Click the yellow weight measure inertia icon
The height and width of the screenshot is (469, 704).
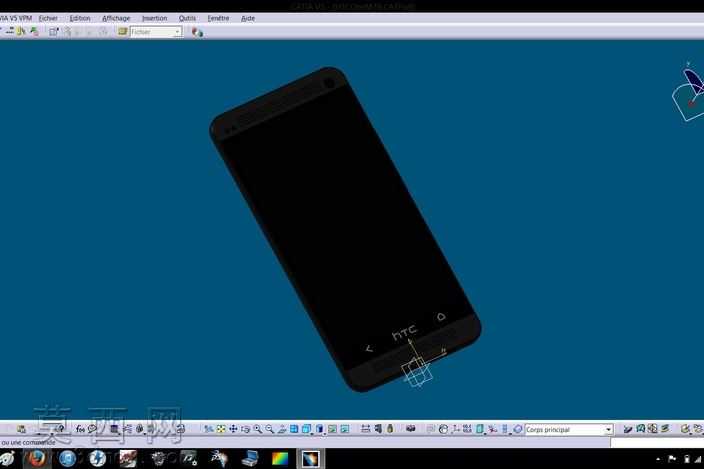click(x=390, y=429)
